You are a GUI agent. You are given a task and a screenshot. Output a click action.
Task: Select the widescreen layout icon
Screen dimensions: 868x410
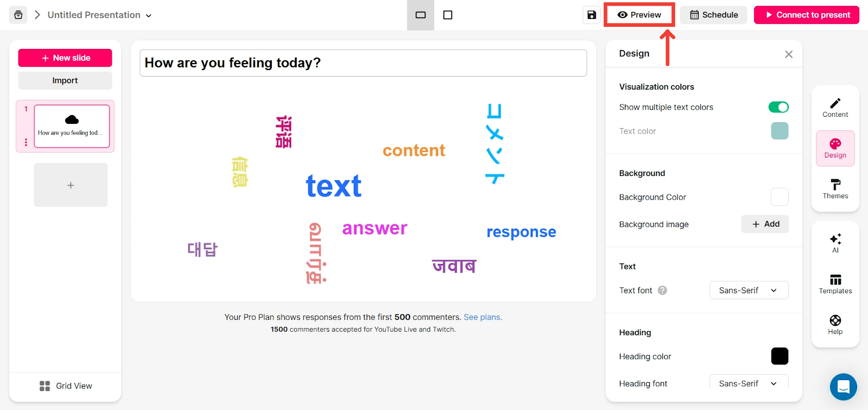420,15
